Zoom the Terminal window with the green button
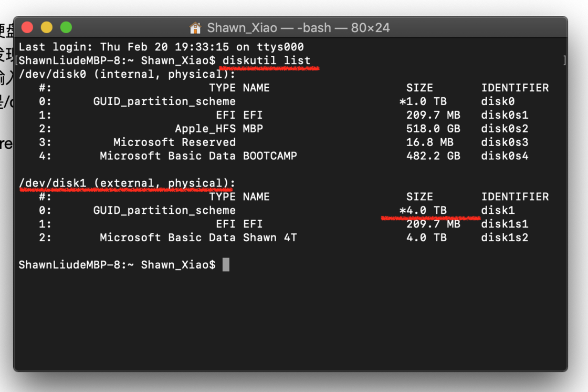The image size is (588, 392). tap(66, 27)
